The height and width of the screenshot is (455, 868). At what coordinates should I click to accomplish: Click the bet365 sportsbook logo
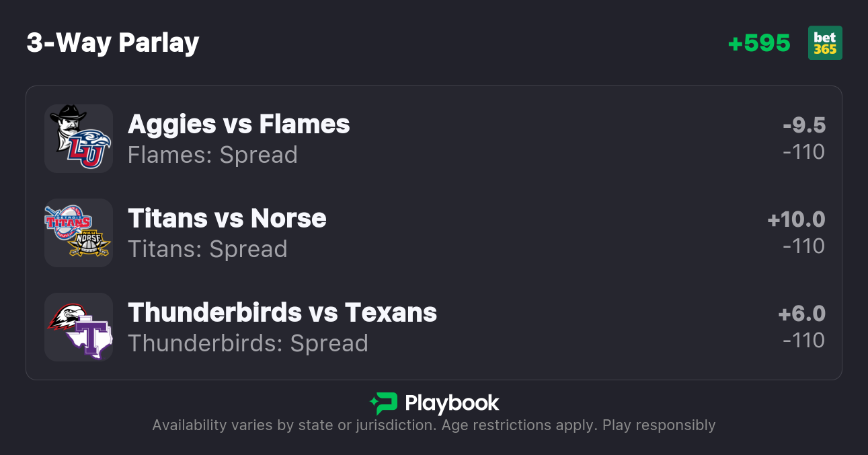point(825,43)
